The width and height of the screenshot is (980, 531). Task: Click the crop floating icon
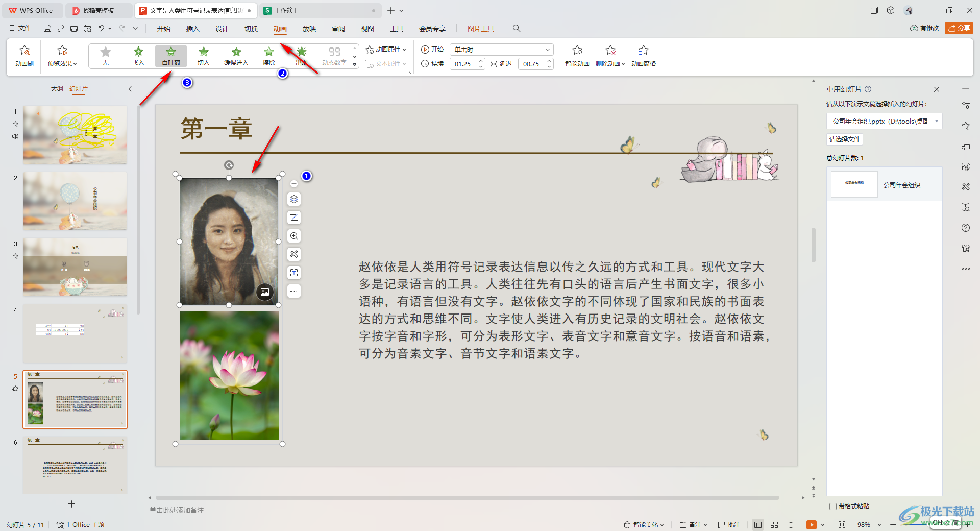pos(294,218)
